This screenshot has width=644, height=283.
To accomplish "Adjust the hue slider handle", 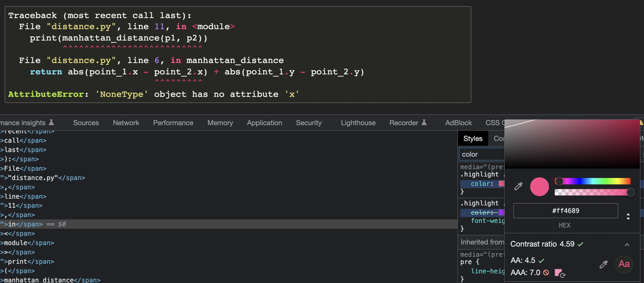I will [x=559, y=181].
